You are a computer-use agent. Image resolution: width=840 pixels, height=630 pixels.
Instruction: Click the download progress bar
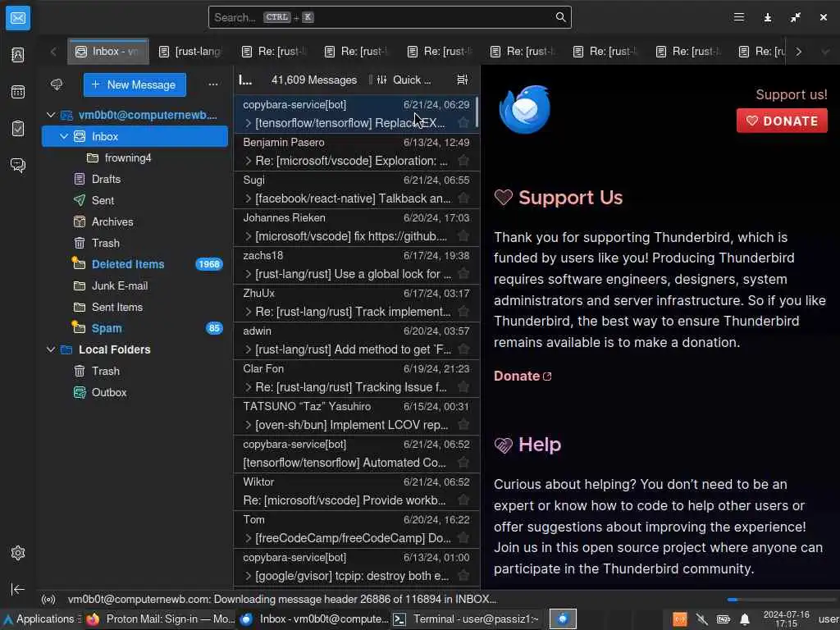pyautogui.click(x=781, y=600)
